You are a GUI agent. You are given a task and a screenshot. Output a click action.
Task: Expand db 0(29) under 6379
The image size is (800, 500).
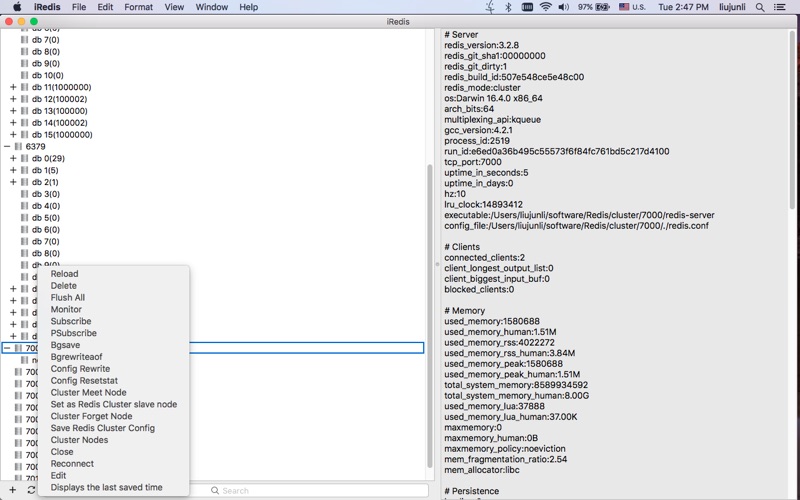[13, 158]
